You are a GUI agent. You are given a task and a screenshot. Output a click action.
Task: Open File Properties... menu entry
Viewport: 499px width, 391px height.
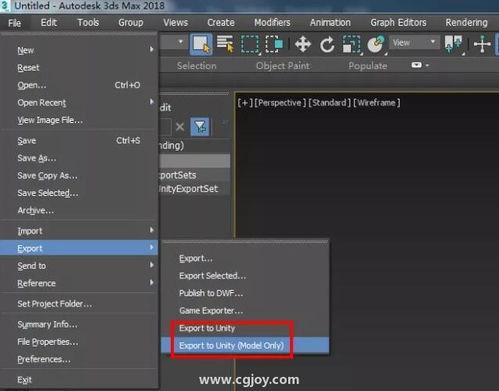(x=79, y=342)
